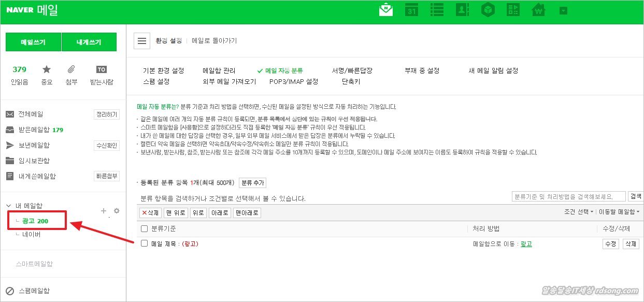644x302 pixels.
Task: Filter mail with attachments paperclip icon
Action: tap(71, 70)
